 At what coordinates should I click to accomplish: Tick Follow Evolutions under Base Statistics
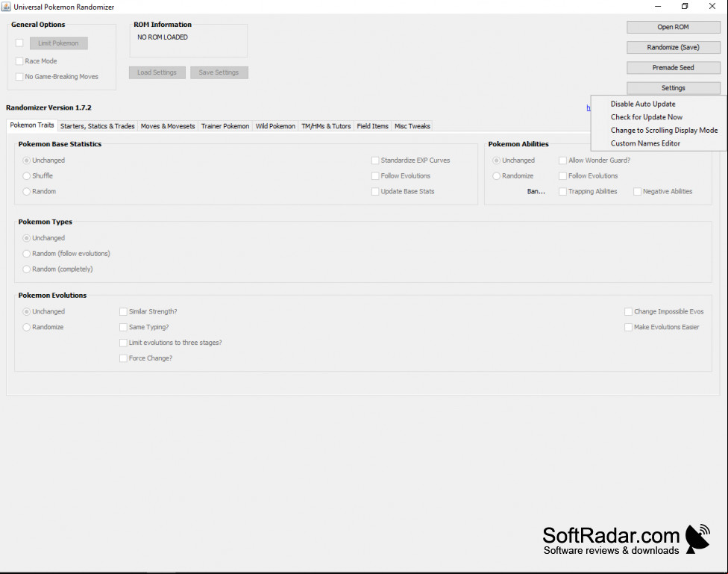pyautogui.click(x=375, y=175)
